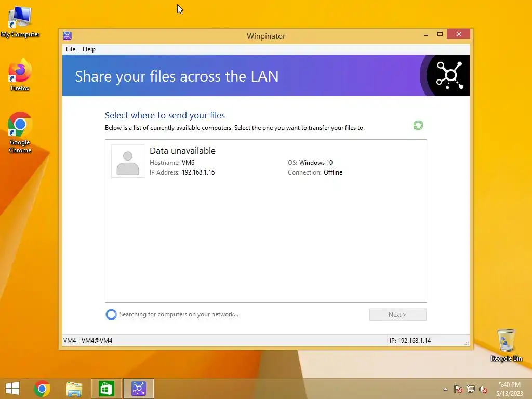
Task: Select the 'Data unavailable' computer entry
Action: click(265, 161)
